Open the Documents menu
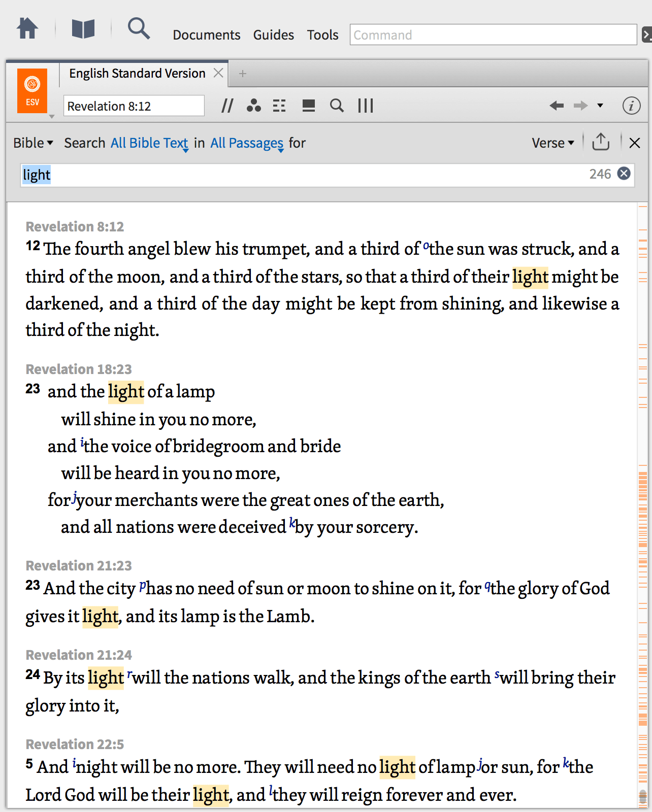652x812 pixels. [x=206, y=35]
